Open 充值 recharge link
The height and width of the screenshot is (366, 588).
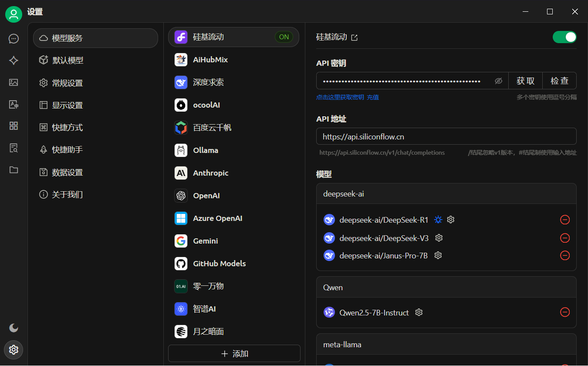click(373, 97)
